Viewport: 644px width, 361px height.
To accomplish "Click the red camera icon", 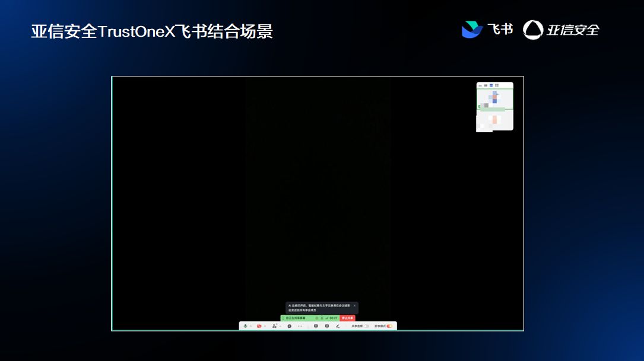I will [x=259, y=326].
